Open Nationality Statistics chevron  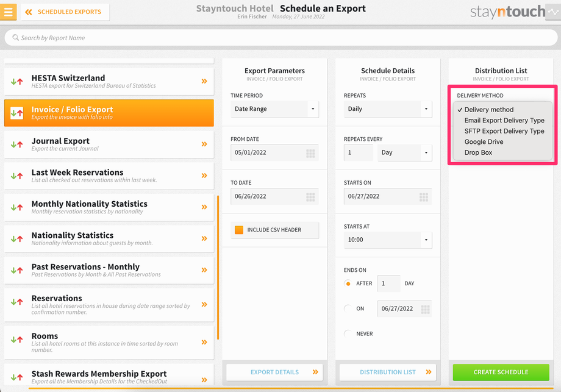(x=204, y=238)
